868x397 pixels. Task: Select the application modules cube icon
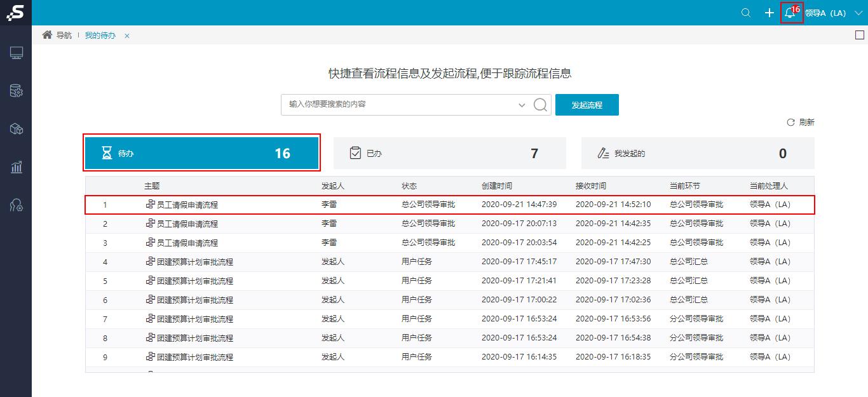[x=16, y=129]
